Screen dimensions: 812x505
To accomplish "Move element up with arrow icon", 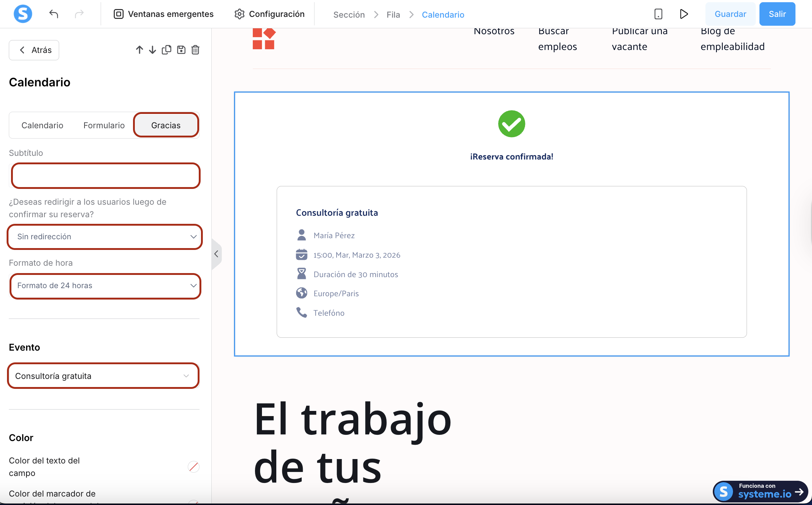I will [x=139, y=50].
